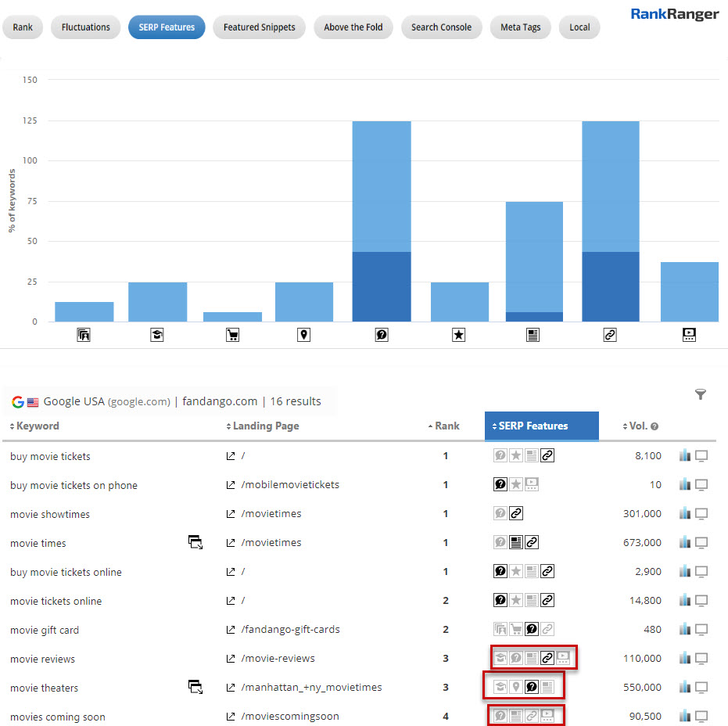Screen dimensions: 728x726
Task: Open the /movie-reviews landing page link
Action: pyautogui.click(x=271, y=658)
